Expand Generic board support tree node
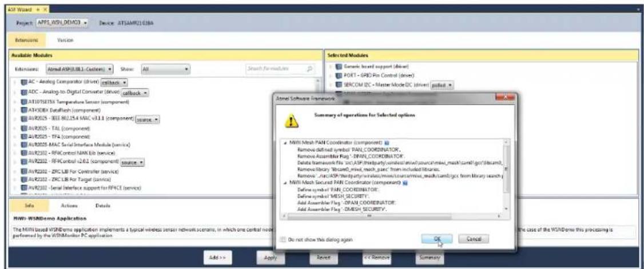 pos(330,67)
